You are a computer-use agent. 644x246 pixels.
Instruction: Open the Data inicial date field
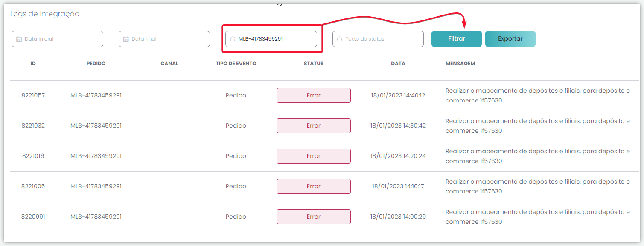(57, 39)
